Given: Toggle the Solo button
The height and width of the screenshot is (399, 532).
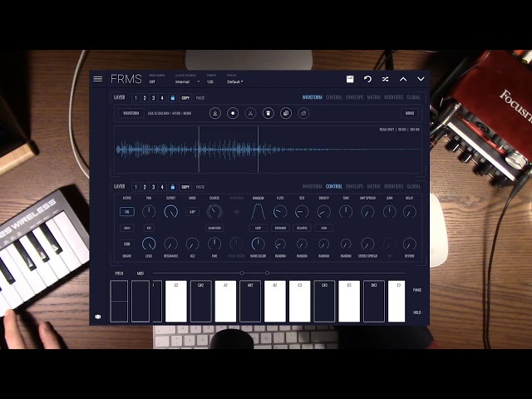Looking at the screenshot, I should [127, 228].
